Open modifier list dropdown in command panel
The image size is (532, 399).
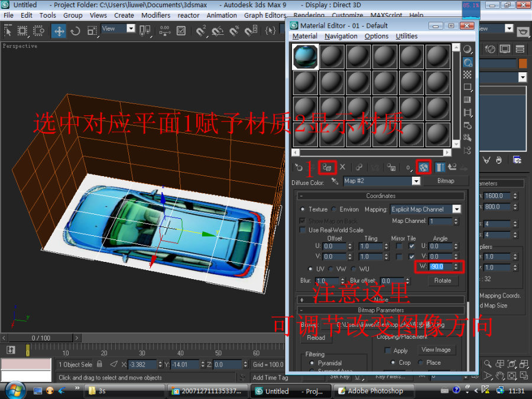pyautogui.click(x=523, y=77)
